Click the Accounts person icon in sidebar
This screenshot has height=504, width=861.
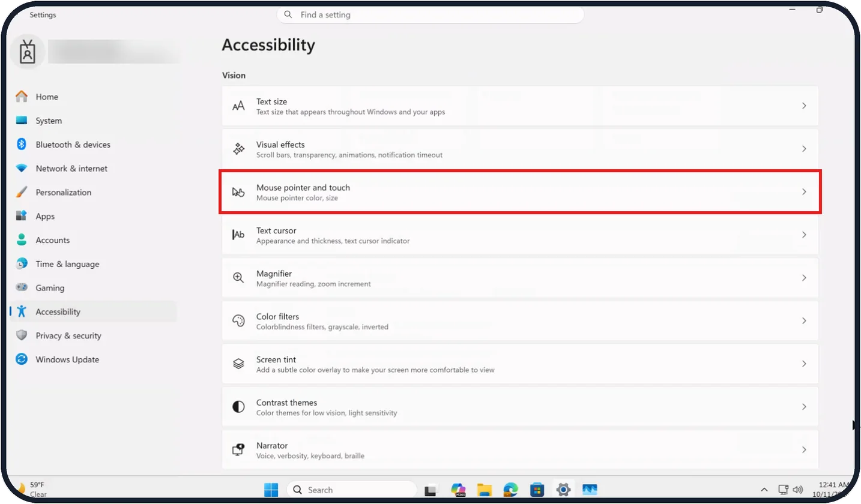22,240
